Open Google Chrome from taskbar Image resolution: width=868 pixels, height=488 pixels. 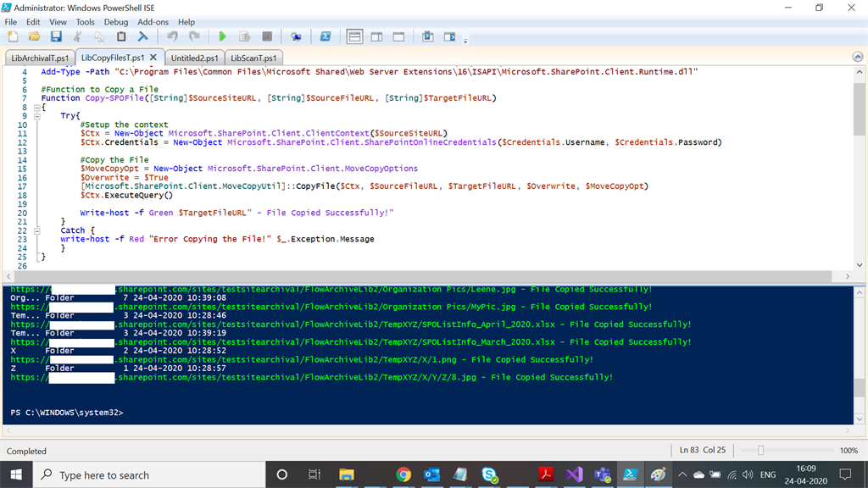(403, 474)
